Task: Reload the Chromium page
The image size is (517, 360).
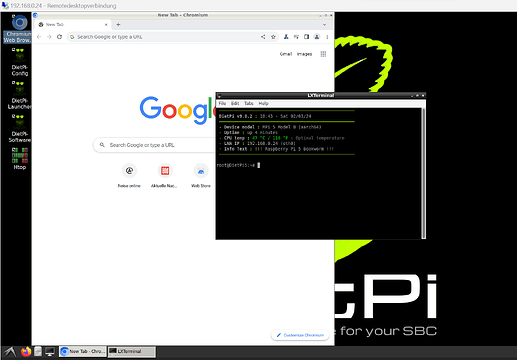Action: (x=59, y=37)
